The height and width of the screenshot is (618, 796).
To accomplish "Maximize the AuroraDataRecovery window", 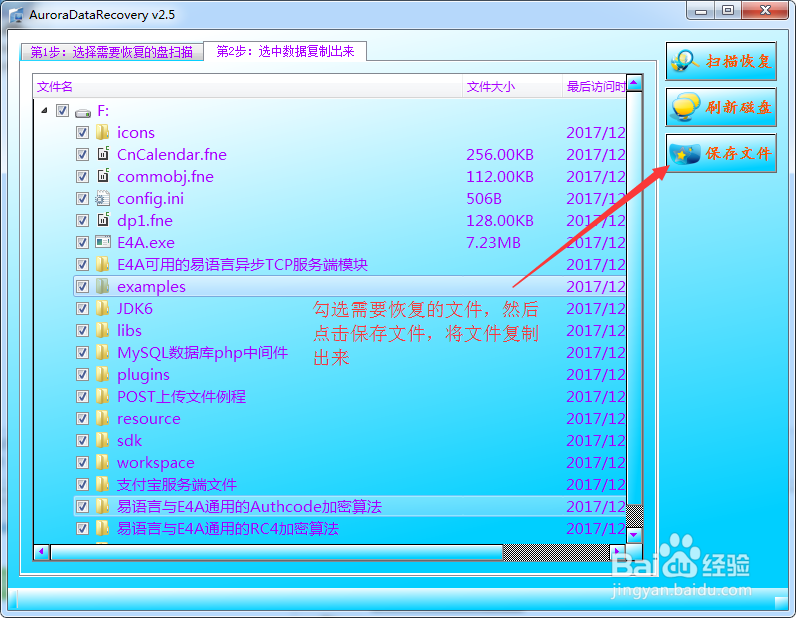I will (x=728, y=10).
